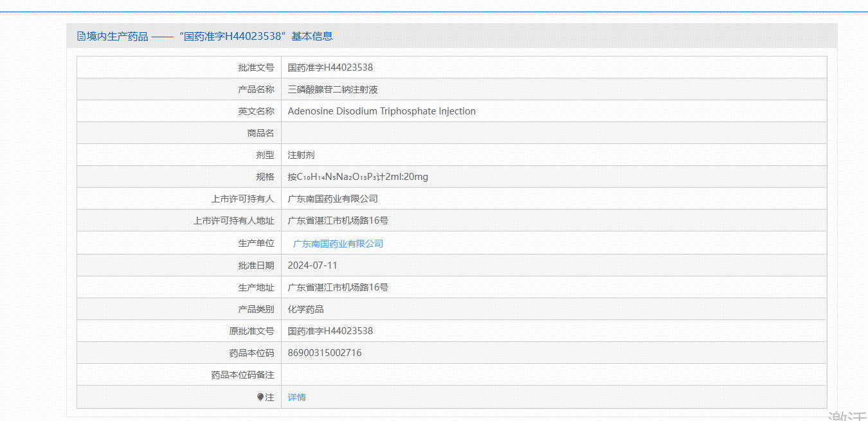Select the approval date 2024-07-11

coord(312,265)
